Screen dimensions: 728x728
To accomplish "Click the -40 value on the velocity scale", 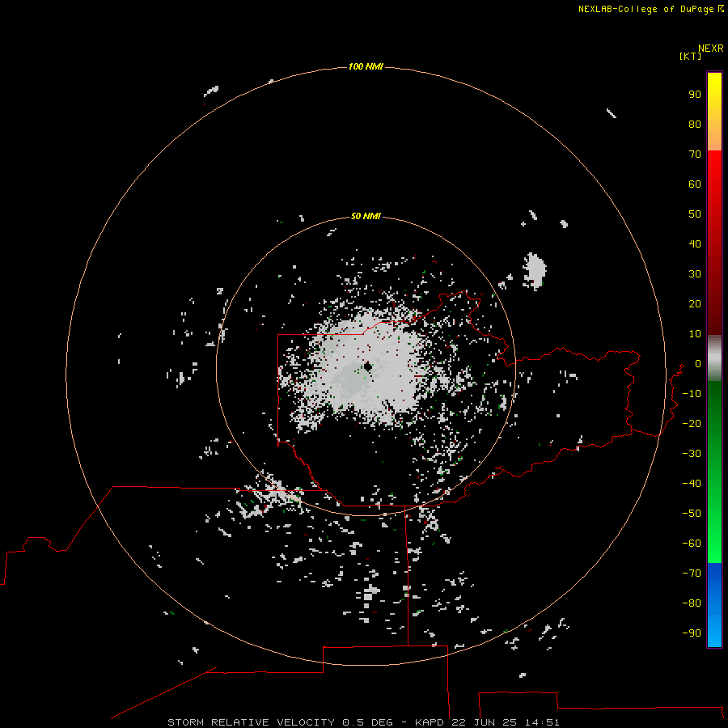I will click(692, 484).
